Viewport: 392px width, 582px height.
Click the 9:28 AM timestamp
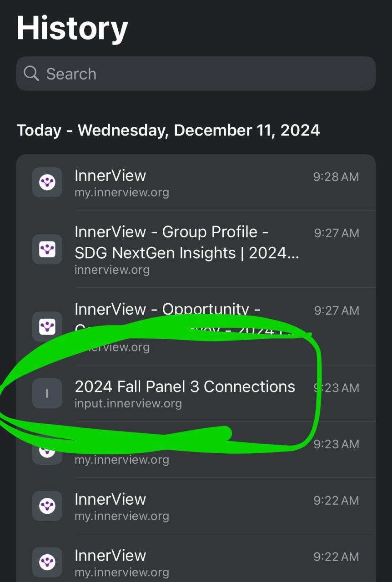(336, 177)
